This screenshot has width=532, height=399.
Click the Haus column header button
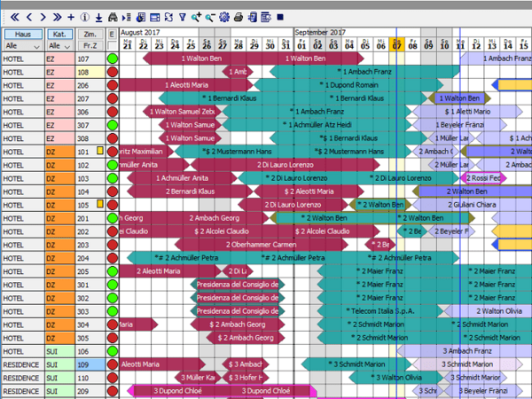point(21,33)
